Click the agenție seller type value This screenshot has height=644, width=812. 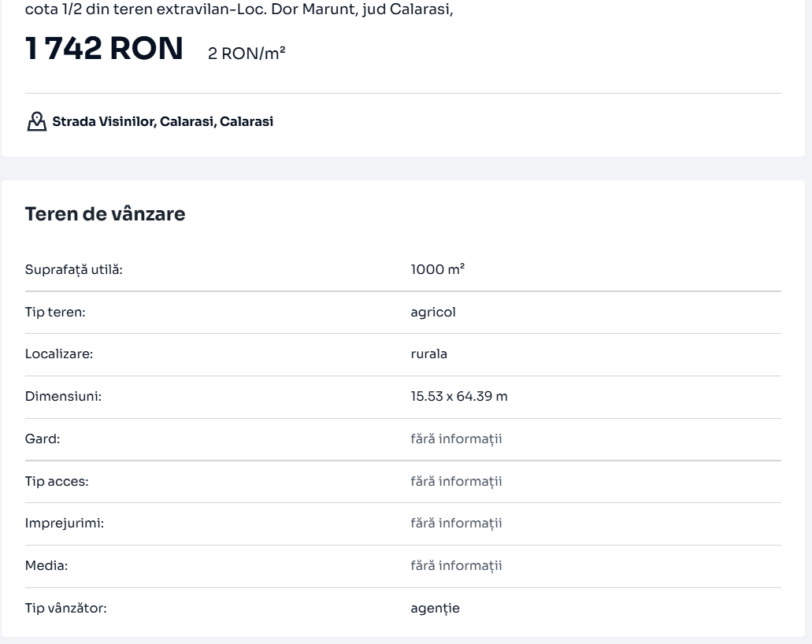click(435, 609)
